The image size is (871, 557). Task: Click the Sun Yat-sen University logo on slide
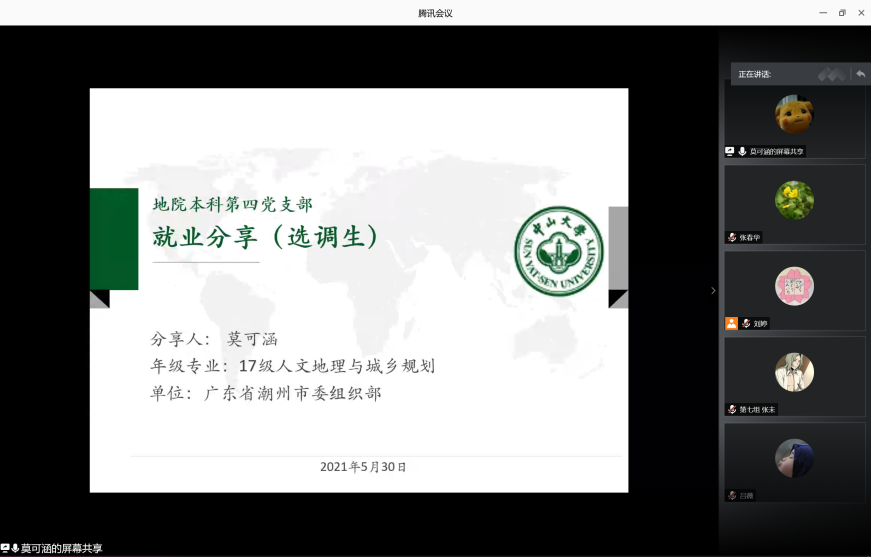tap(559, 251)
